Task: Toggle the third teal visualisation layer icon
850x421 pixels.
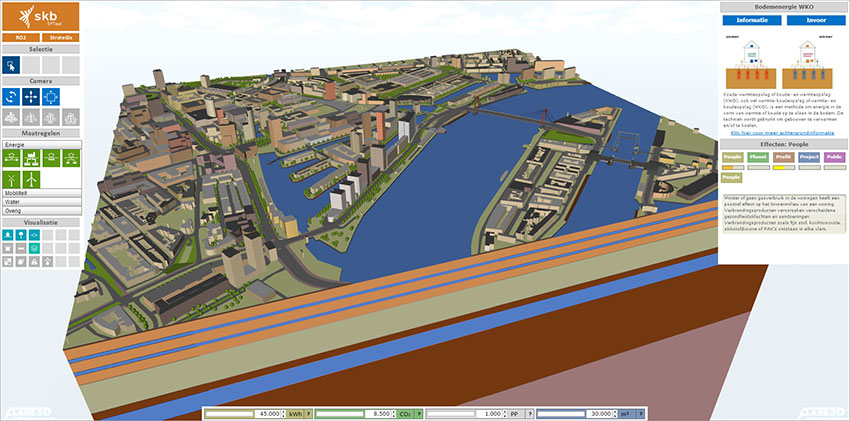Action: pyautogui.click(x=34, y=236)
